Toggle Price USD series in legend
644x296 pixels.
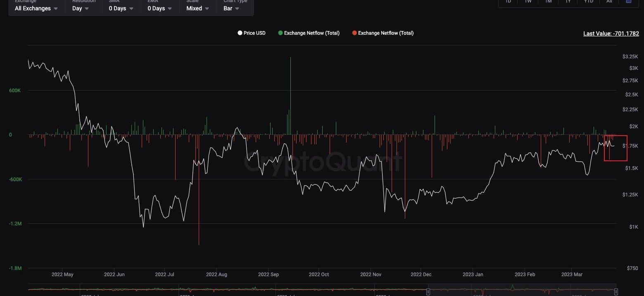click(252, 33)
